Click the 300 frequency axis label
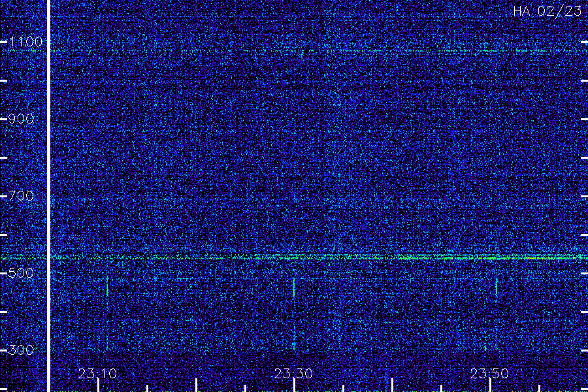Viewport: 588px width, 392px height. click(21, 350)
